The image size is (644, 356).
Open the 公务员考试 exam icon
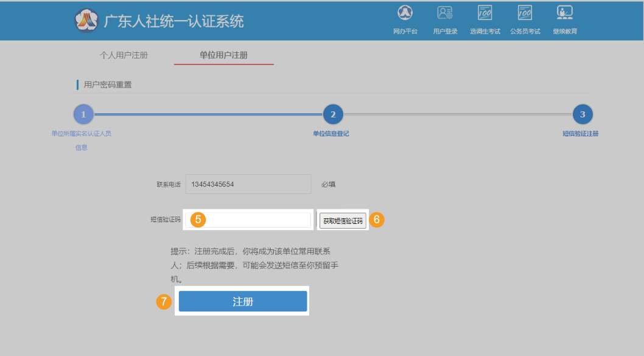(x=525, y=13)
